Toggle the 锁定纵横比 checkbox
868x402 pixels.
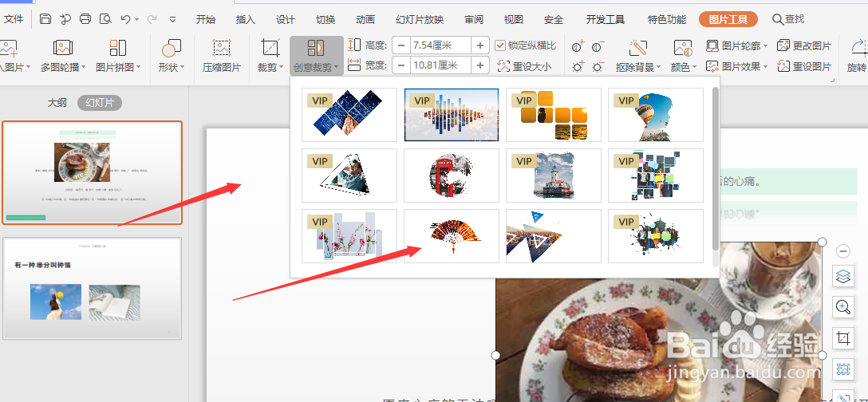pyautogui.click(x=500, y=45)
